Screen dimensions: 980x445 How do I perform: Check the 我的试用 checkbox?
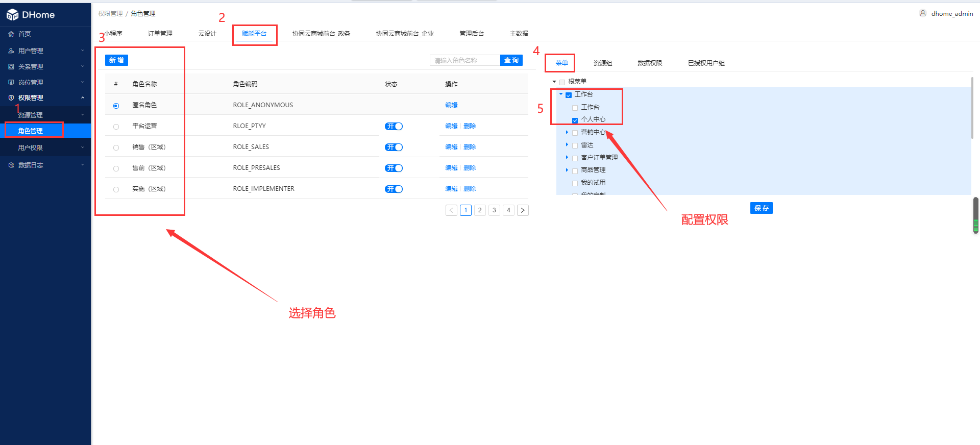click(x=575, y=183)
